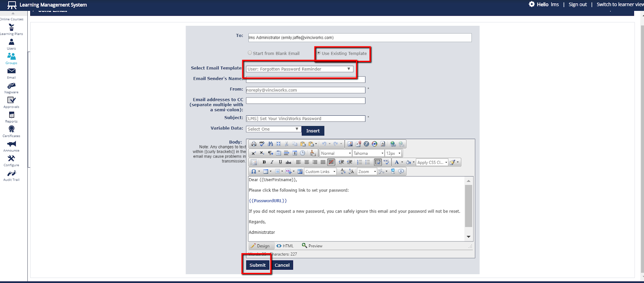
Task: Click the numbered list icon
Action: [359, 162]
